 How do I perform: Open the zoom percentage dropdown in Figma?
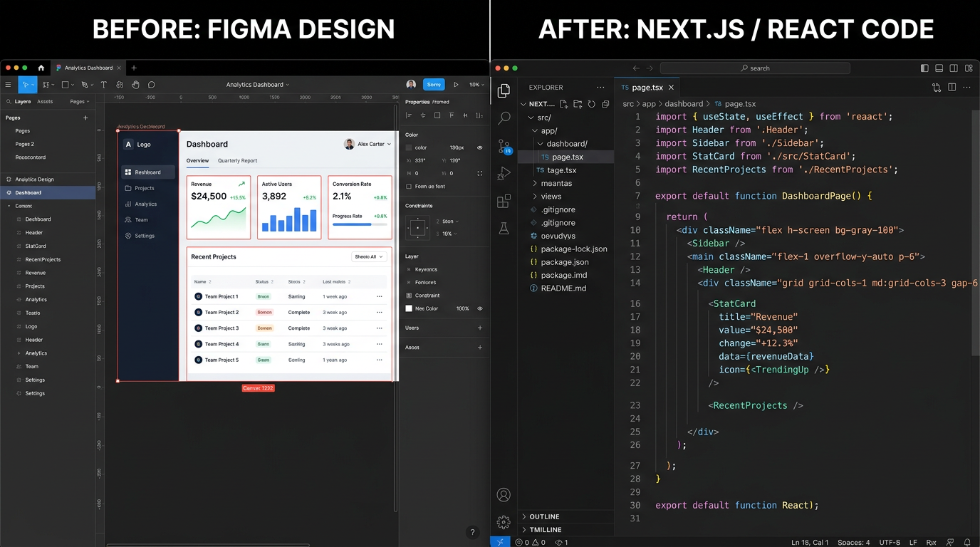(x=474, y=84)
